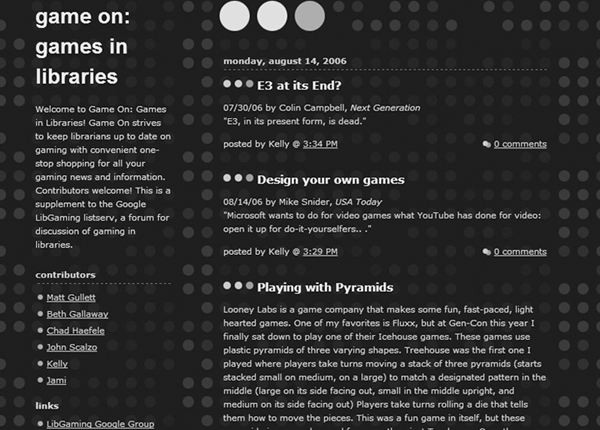
Task: Click the comment bubble icon under Design your own games
Action: point(487,251)
